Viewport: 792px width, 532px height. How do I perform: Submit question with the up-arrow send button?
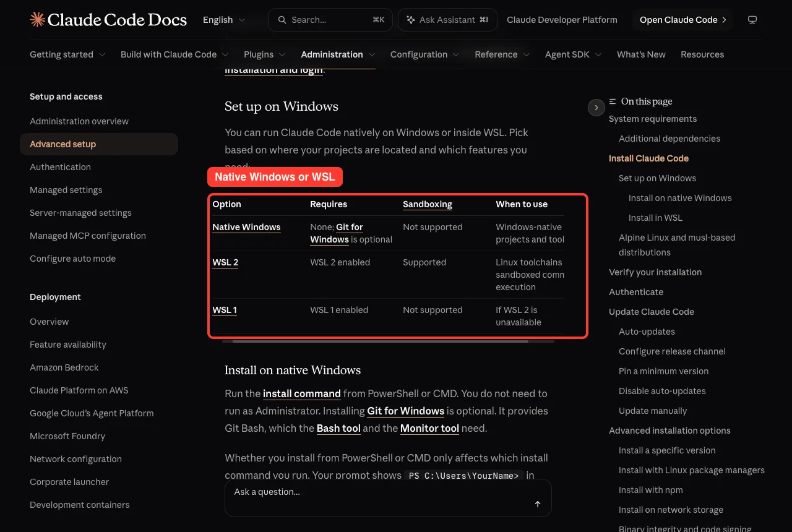(538, 504)
